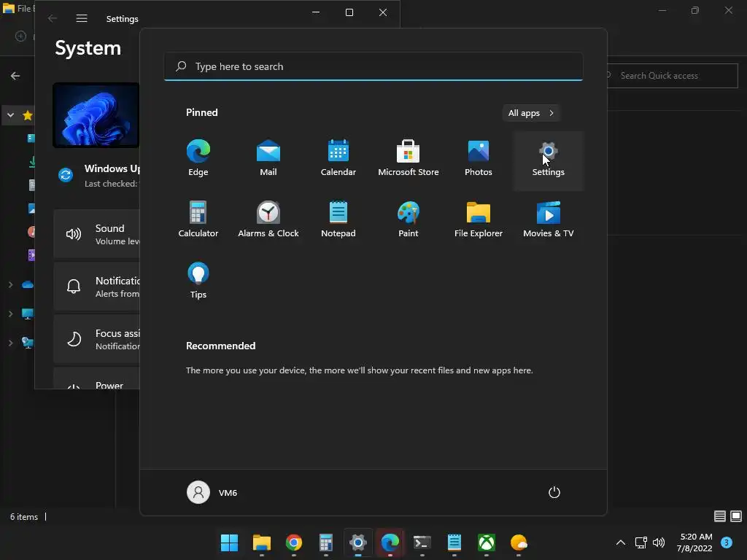Launch Calculator from pinned apps
Image resolution: width=747 pixels, height=560 pixels.
pyautogui.click(x=198, y=219)
